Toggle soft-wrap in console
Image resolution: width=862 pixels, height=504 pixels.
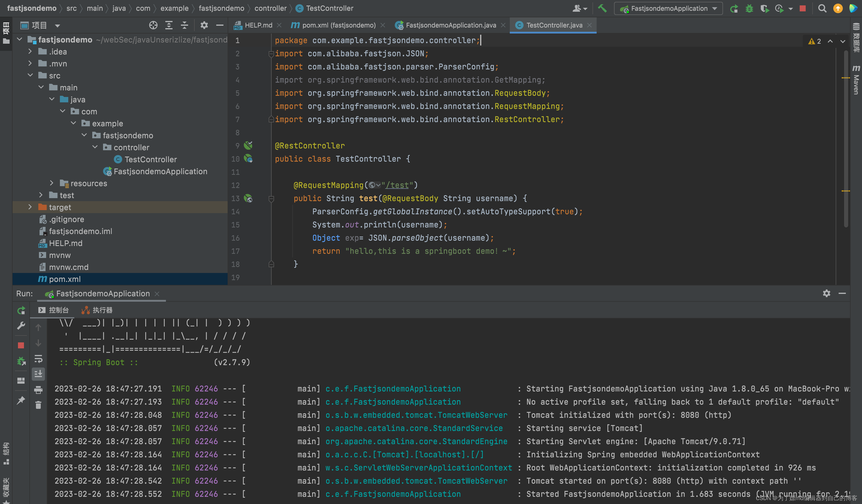click(38, 359)
